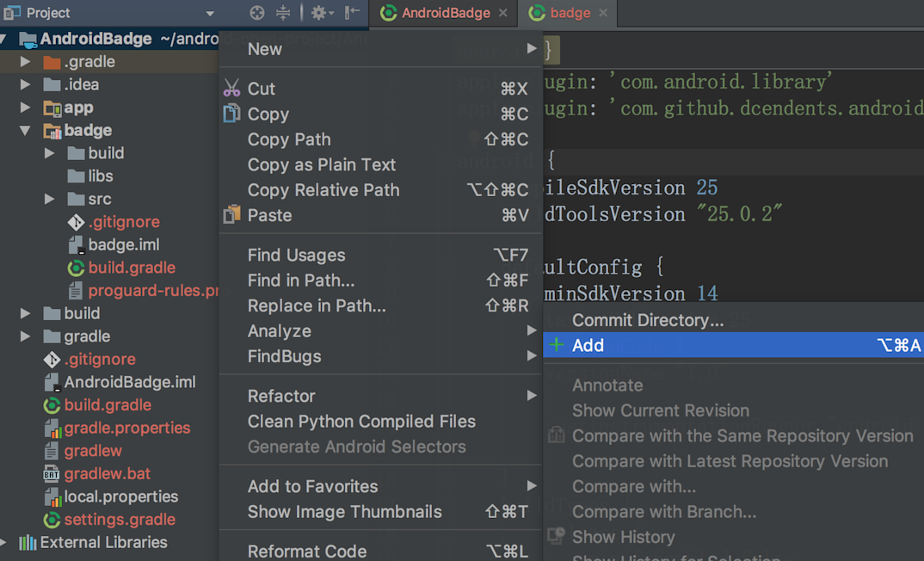Click the AndroidBadge.iml file icon
Screen dimensions: 924x561
[x=52, y=382]
